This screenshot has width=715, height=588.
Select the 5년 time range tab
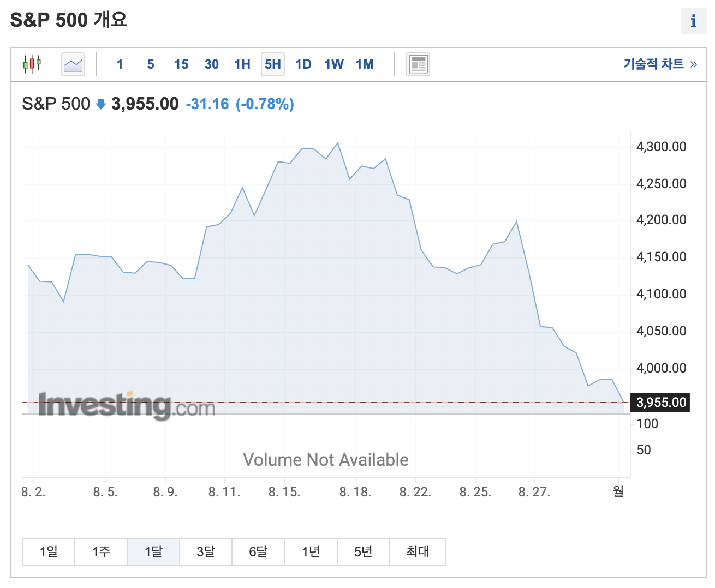(364, 552)
